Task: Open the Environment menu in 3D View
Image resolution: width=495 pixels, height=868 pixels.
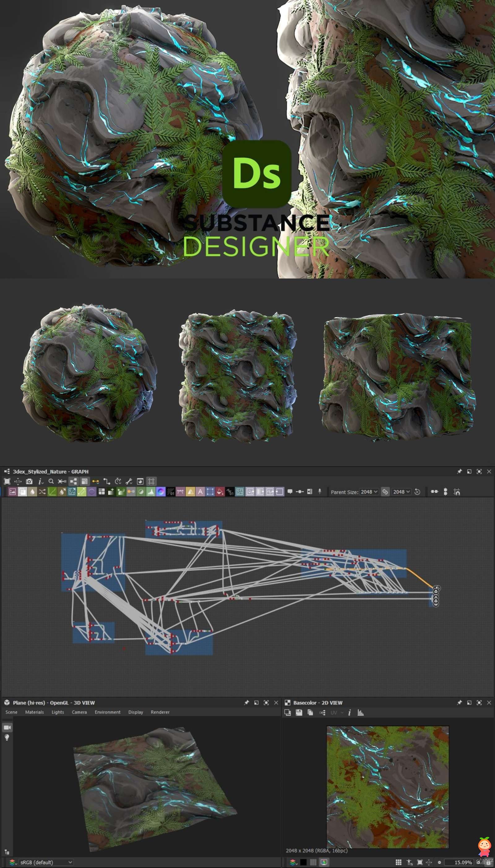Action: (x=107, y=712)
